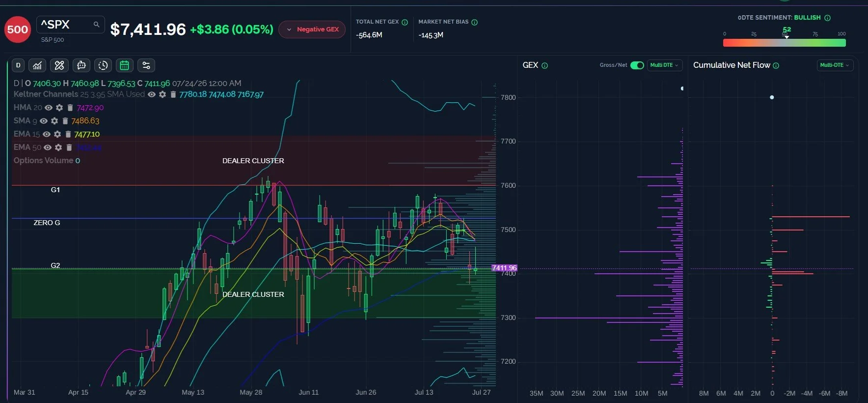Click the +$3.86 (0.05%) change value

[232, 29]
